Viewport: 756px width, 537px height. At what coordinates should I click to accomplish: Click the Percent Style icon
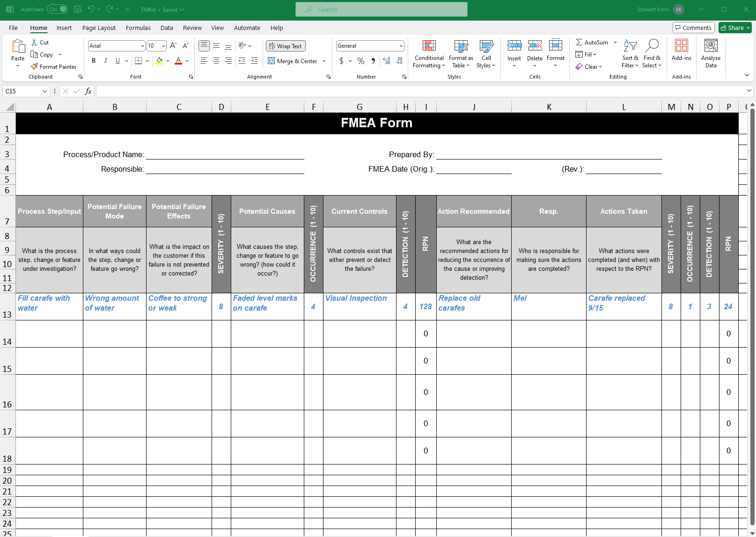pyautogui.click(x=361, y=61)
